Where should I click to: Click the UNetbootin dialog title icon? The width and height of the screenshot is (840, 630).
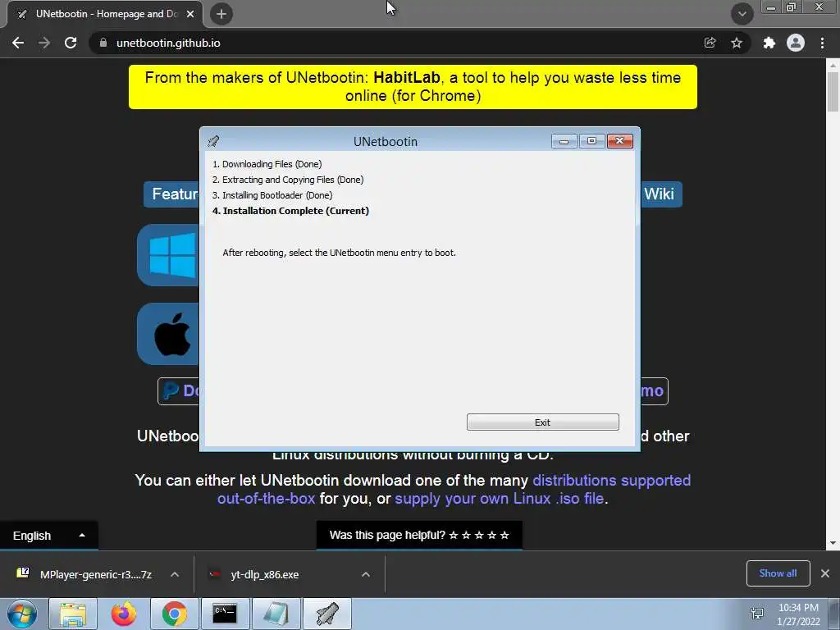[213, 141]
